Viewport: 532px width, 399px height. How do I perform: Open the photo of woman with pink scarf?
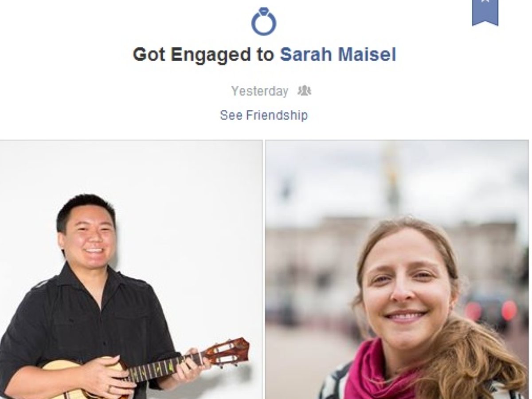pyautogui.click(x=397, y=270)
